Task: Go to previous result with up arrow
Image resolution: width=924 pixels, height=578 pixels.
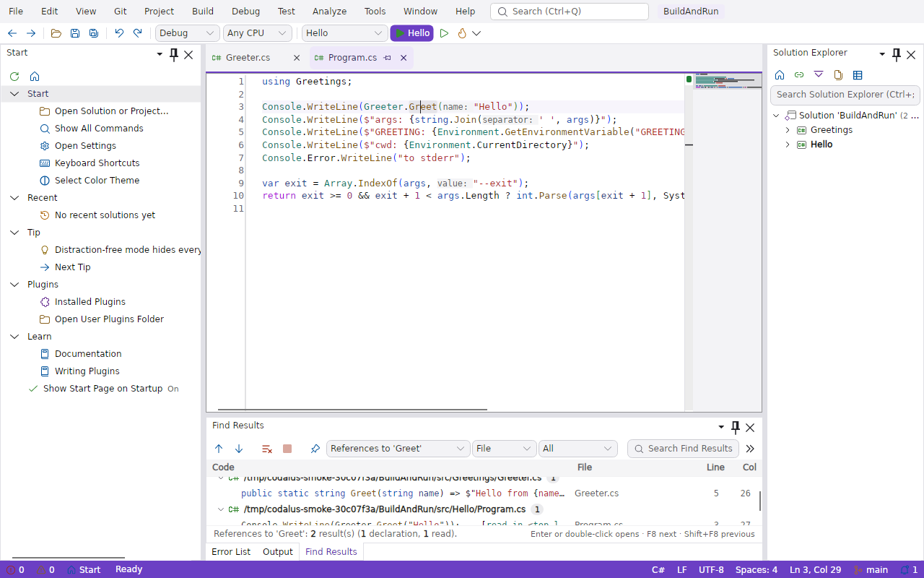Action: 219,449
